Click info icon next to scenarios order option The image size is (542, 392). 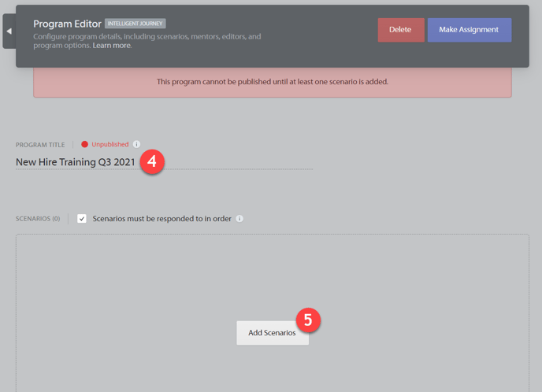click(239, 219)
